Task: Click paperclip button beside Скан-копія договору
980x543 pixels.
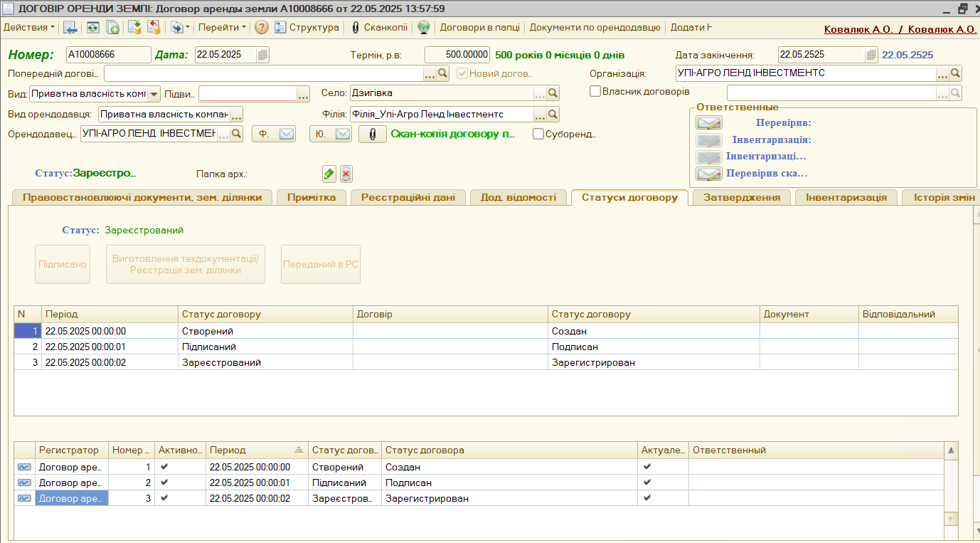Action: tap(372, 134)
